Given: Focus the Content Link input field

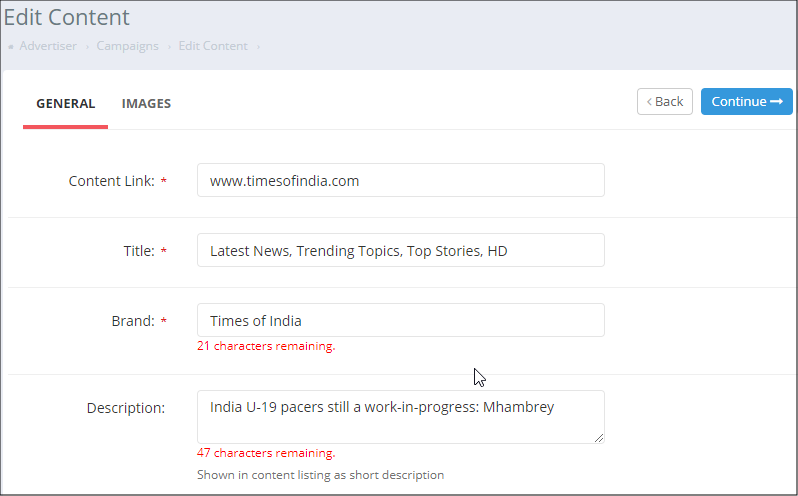Looking at the screenshot, I should [x=400, y=181].
